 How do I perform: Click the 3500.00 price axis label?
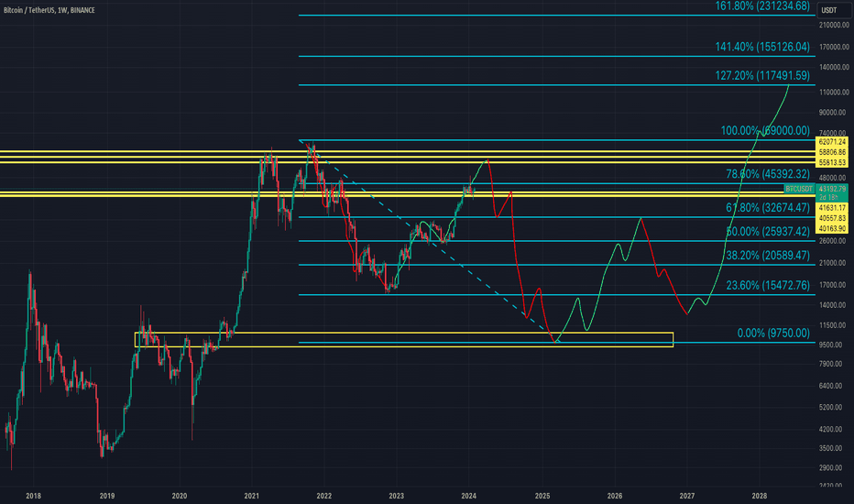click(x=832, y=448)
